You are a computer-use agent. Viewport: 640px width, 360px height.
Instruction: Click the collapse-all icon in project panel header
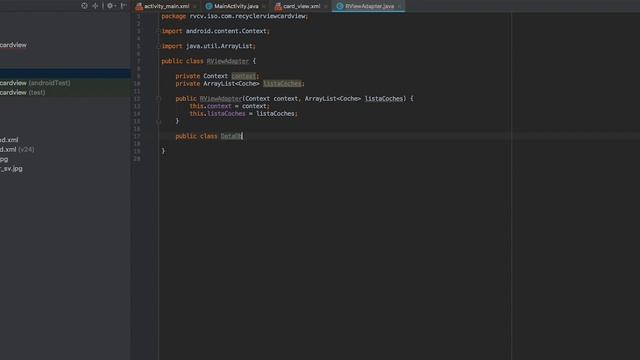tap(95, 6)
